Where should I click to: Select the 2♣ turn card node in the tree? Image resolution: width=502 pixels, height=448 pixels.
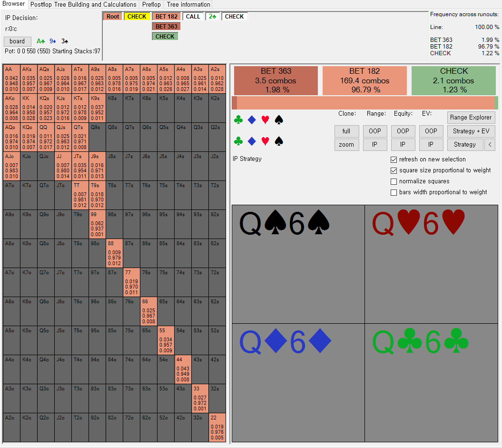[x=213, y=16]
